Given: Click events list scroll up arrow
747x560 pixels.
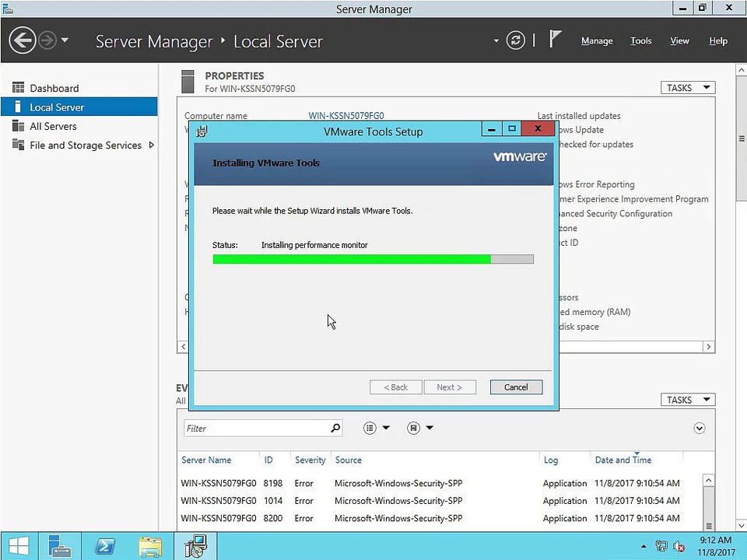Looking at the screenshot, I should tap(708, 481).
